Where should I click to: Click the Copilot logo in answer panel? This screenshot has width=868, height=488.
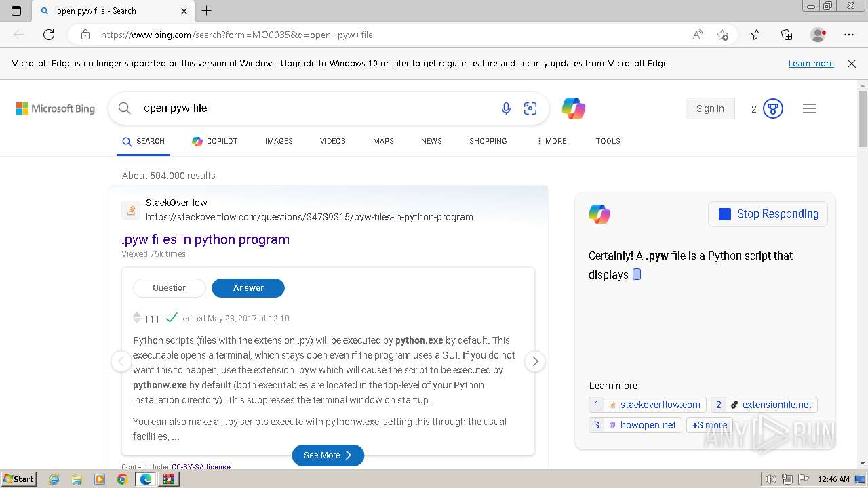coord(599,214)
